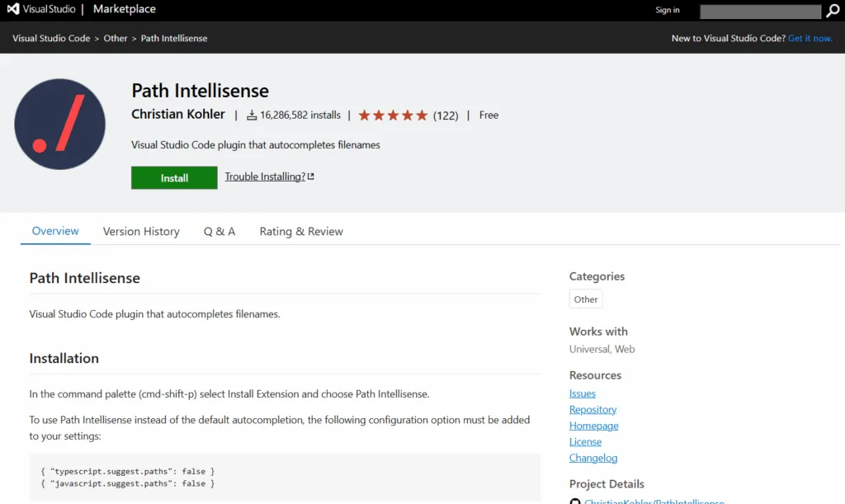Viewport: 845px width, 504px height.
Task: Click the (122) reviews count
Action: pos(446,115)
